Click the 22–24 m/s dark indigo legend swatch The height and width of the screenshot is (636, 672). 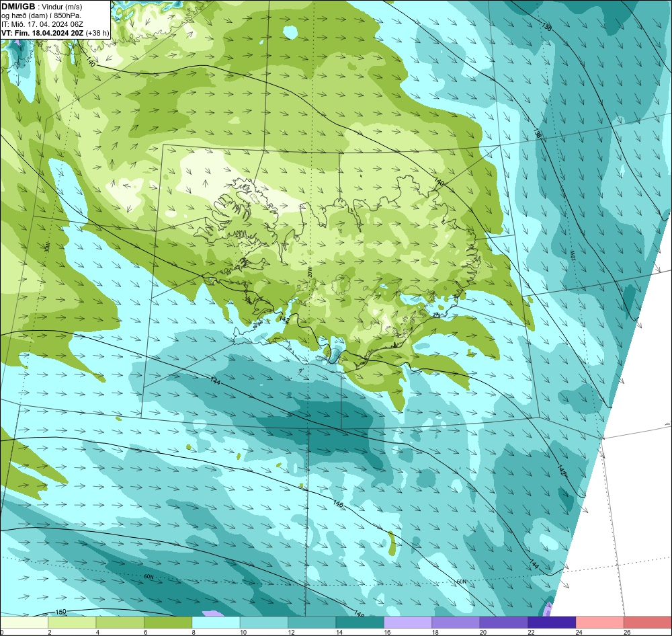552,623
